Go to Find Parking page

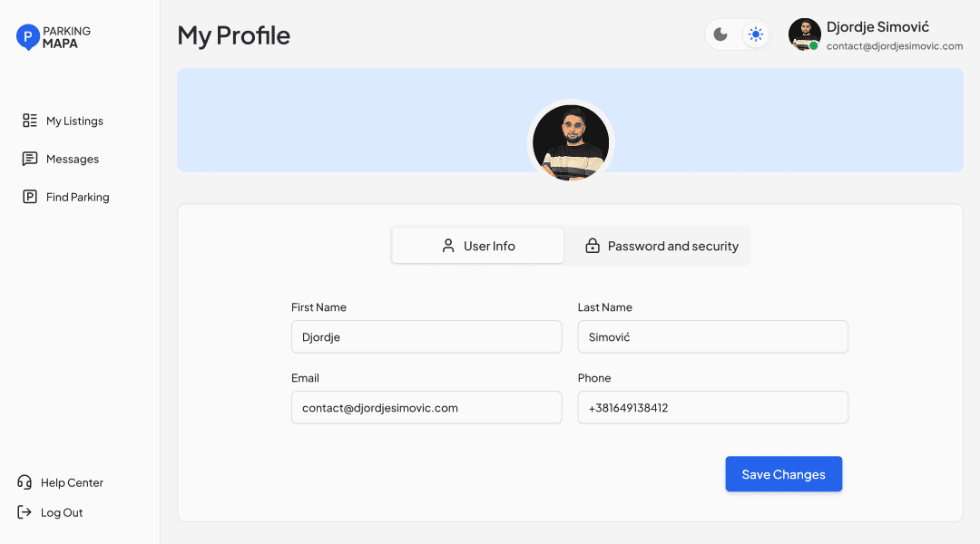(x=65, y=197)
